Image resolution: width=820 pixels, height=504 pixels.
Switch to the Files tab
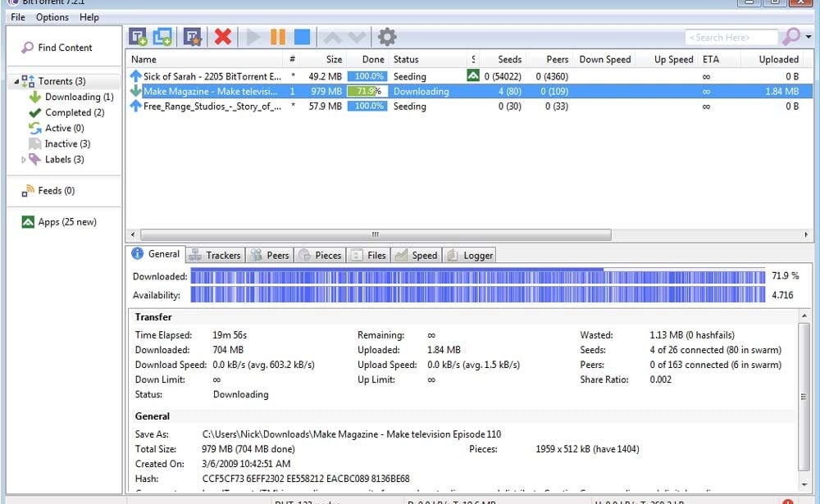[x=369, y=255]
